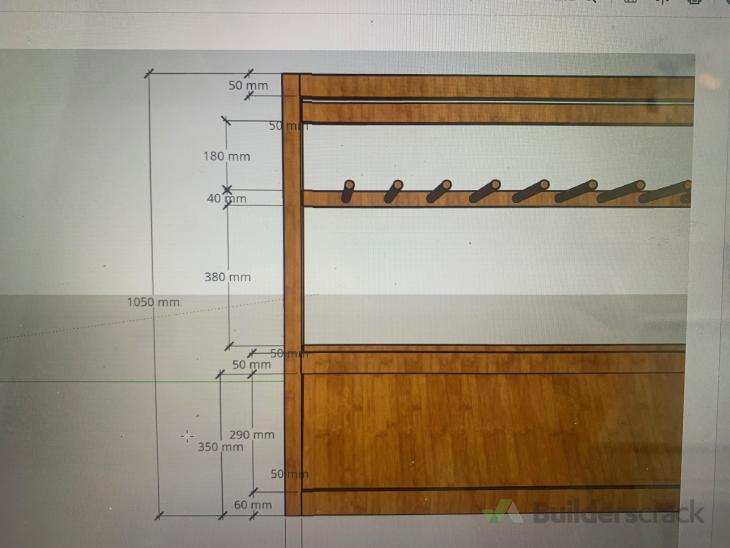Click the topmost 50 mm dimension label
The width and height of the screenshot is (730, 548).
(x=248, y=86)
